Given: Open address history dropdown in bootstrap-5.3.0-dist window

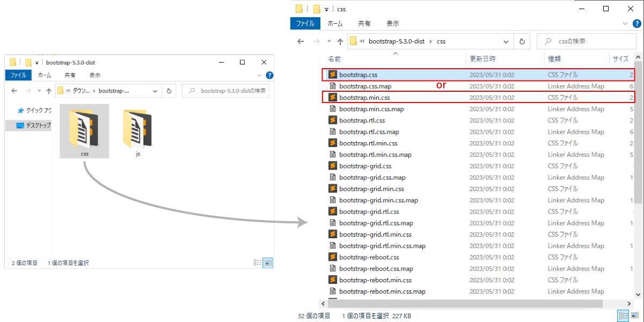Looking at the screenshot, I should coord(155,91).
